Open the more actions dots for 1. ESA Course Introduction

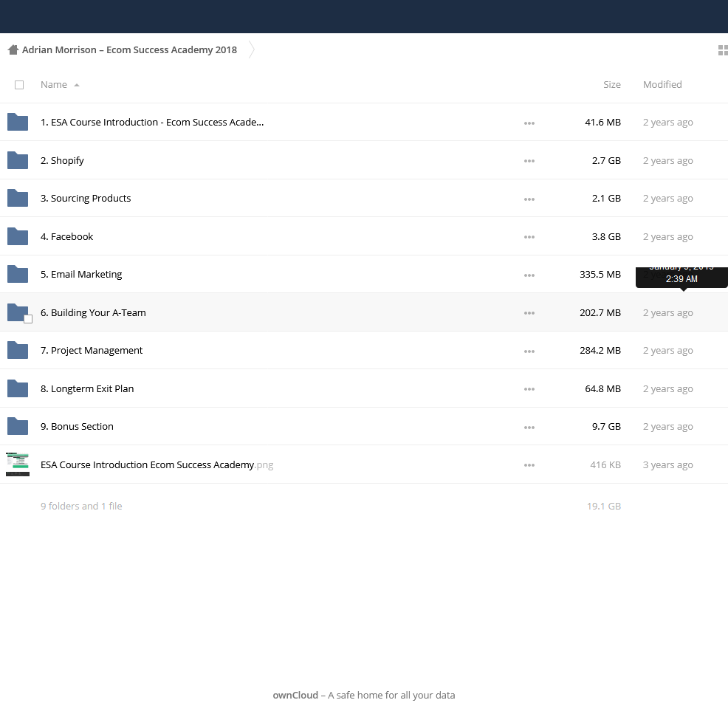(529, 123)
